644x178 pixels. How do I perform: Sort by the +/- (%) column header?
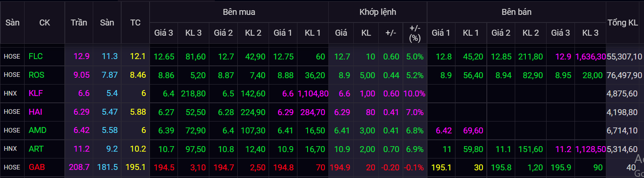(415, 33)
